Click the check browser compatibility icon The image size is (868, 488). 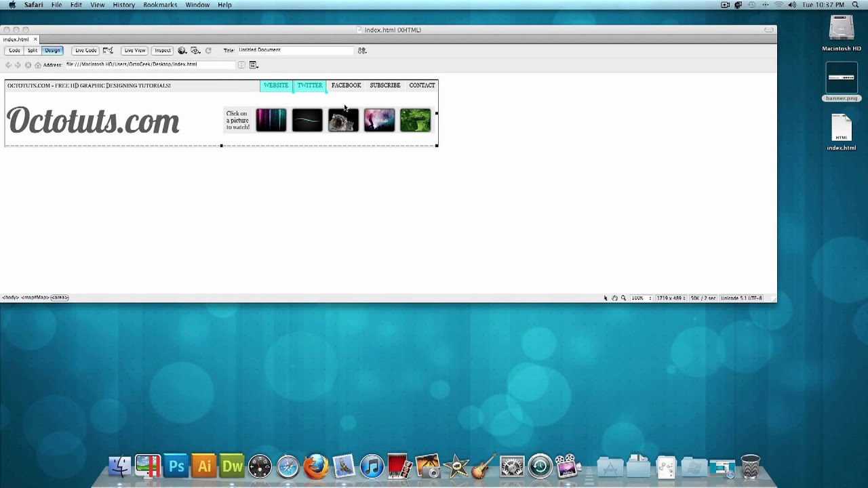click(108, 50)
